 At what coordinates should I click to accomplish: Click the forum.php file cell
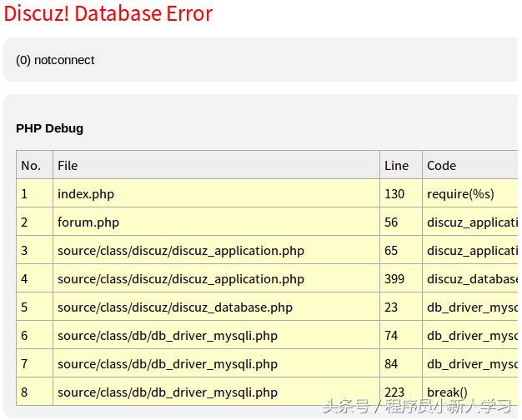click(88, 222)
